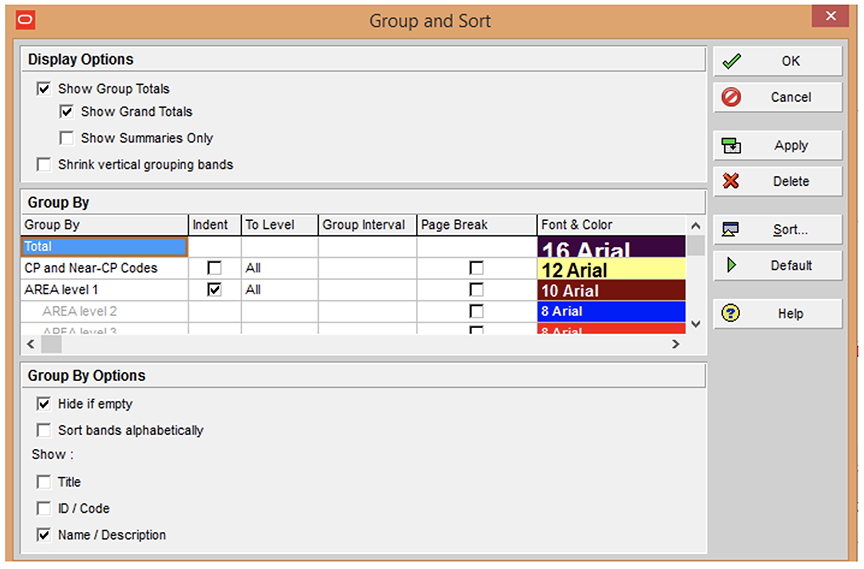The image size is (864, 569).
Task: Click the red Cancel circle icon
Action: [732, 97]
